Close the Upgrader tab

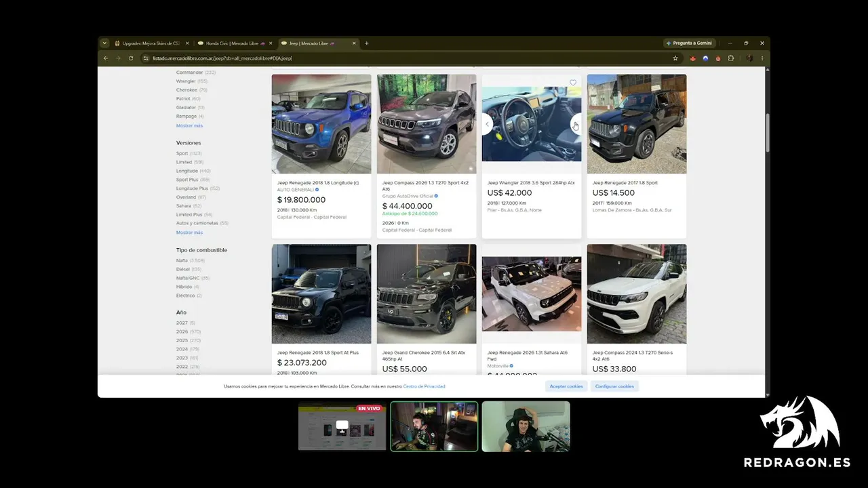[187, 43]
